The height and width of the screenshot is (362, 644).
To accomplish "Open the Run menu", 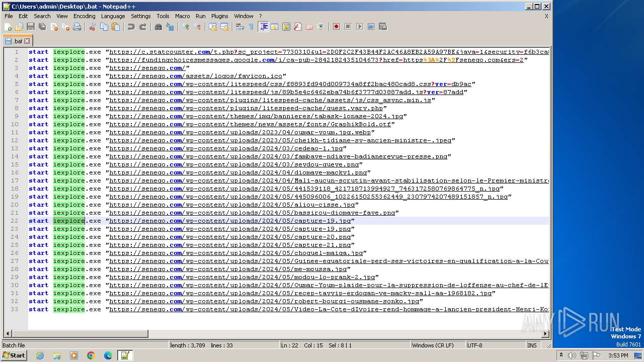I will 200,16.
